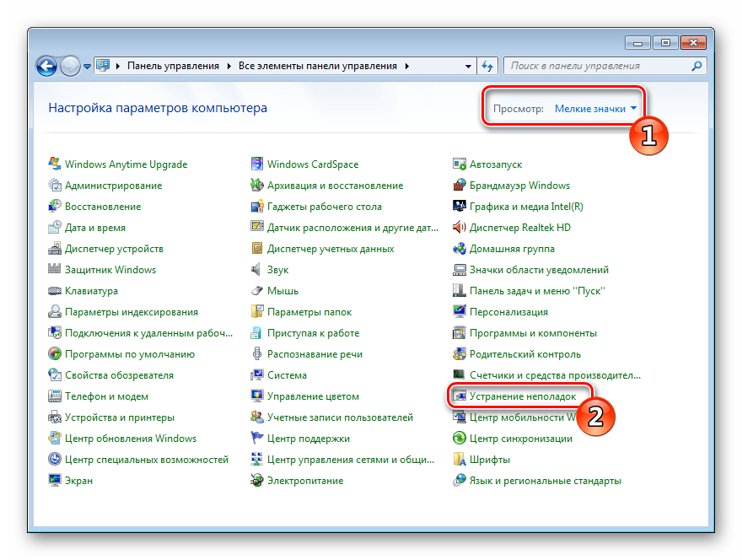Open the Защитник Windows icon

(55, 270)
